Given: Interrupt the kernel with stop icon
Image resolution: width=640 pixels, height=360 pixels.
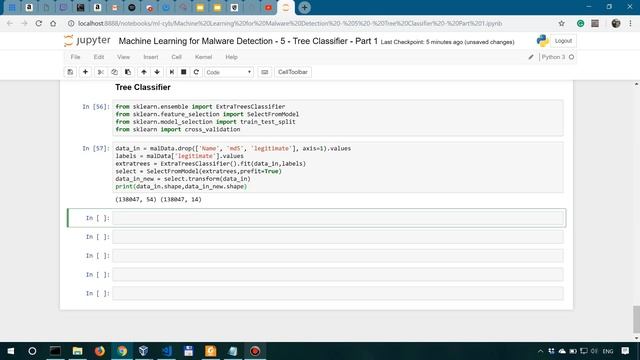Looking at the screenshot, I should 184,72.
